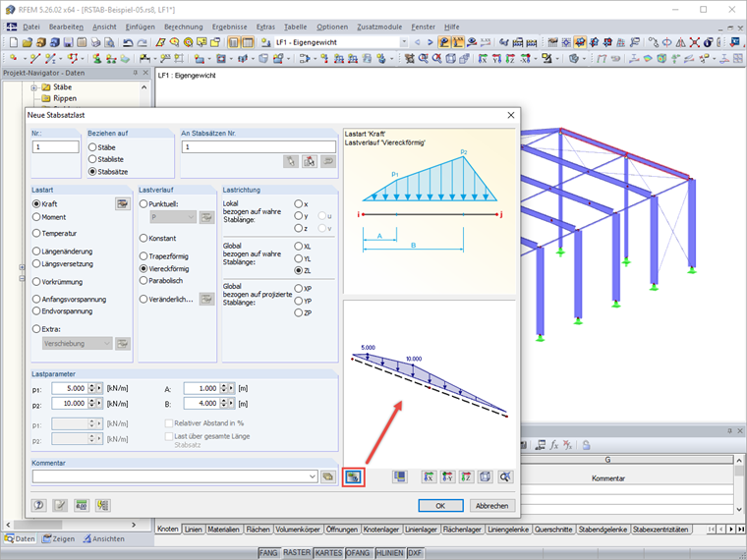Click the Print icon in the toolbar
Image resolution: width=747 pixels, height=560 pixels.
pyautogui.click(x=95, y=42)
